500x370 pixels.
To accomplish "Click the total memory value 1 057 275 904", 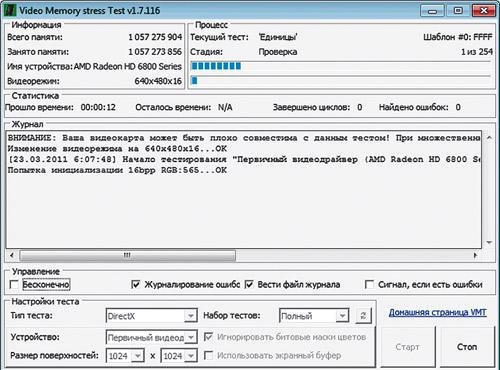I will click(155, 37).
